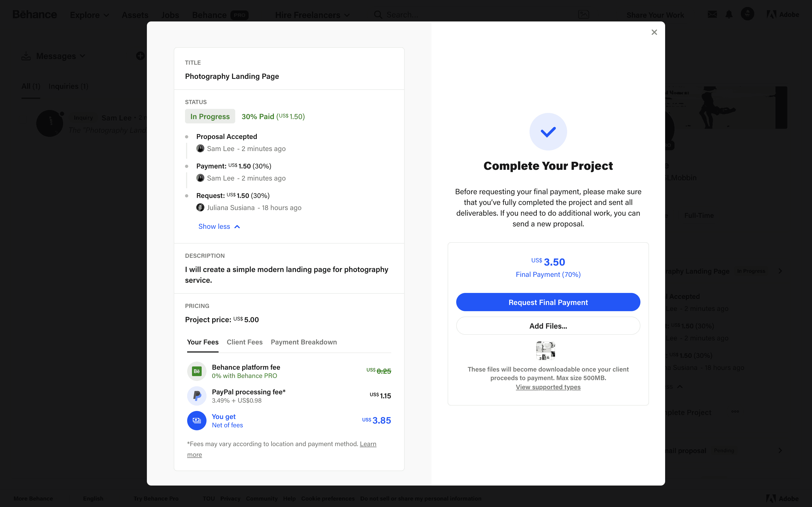Expand the Explore dropdown menu
This screenshot has width=812, height=507.
pos(89,15)
